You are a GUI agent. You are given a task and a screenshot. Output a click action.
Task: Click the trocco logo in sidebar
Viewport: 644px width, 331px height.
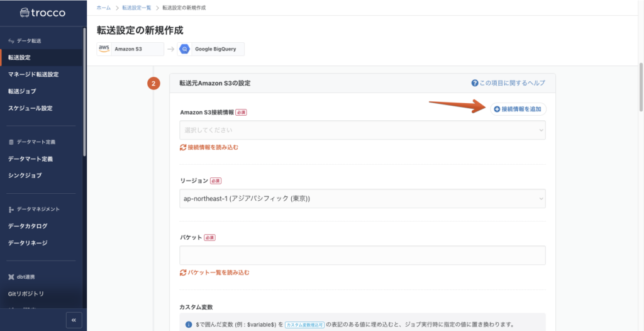click(x=42, y=12)
